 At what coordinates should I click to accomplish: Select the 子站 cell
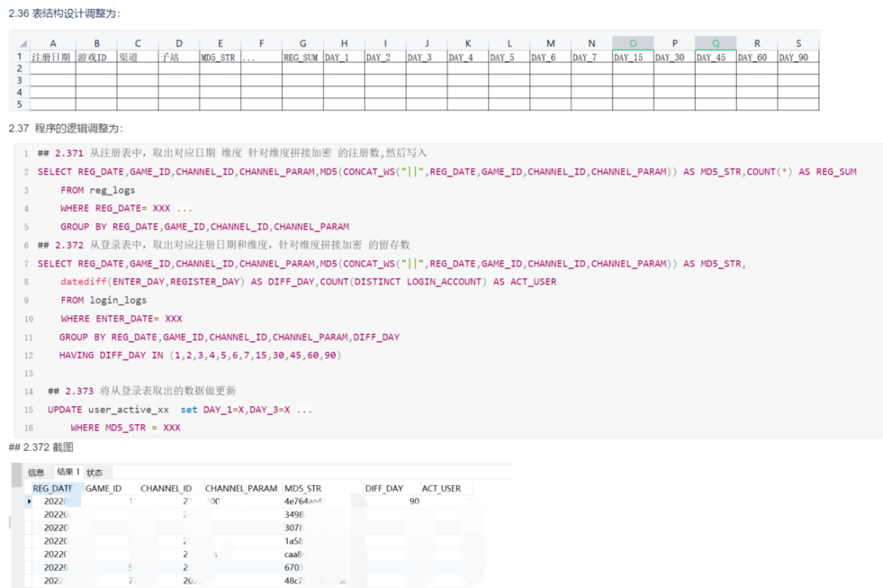pyautogui.click(x=179, y=57)
